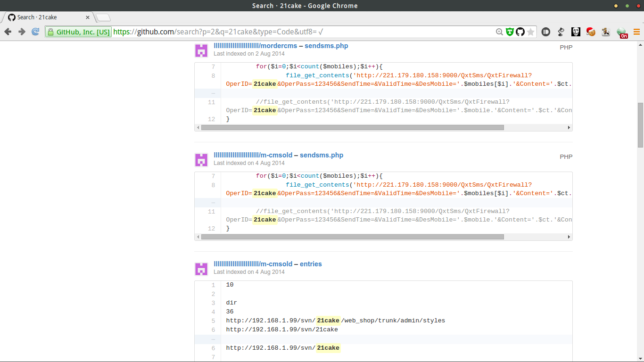This screenshot has height=362, width=644.
Task: Open the Guy Fawkes mask extension icon
Action: pos(576,32)
